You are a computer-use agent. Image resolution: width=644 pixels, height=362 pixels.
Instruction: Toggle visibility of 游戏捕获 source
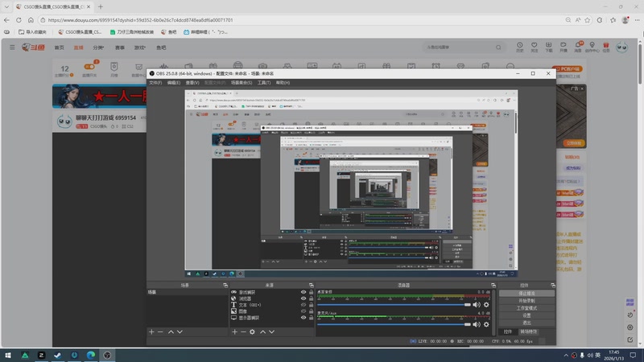click(303, 292)
